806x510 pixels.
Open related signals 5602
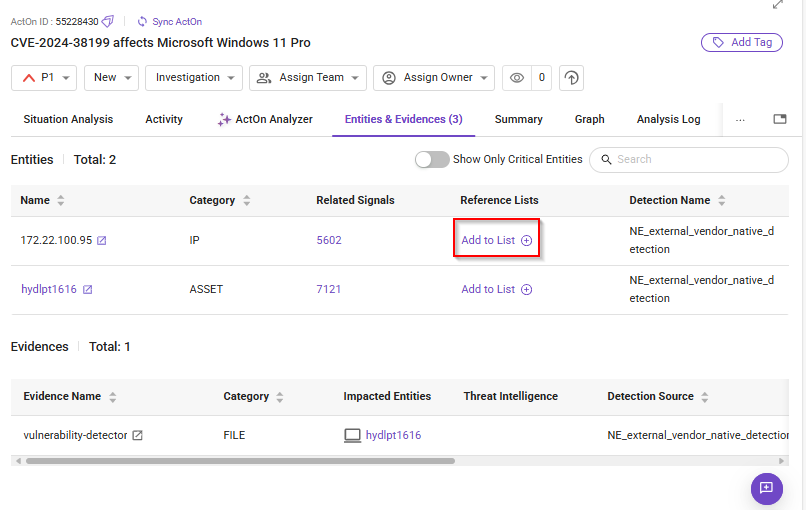(329, 240)
